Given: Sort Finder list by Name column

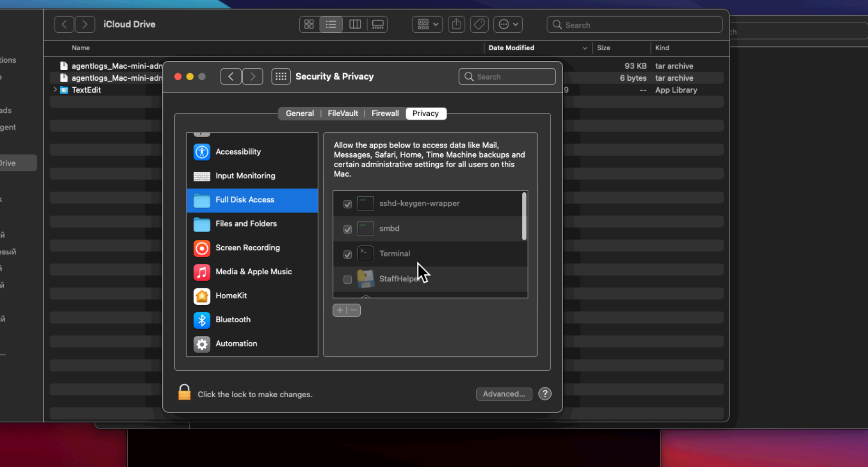Looking at the screenshot, I should pyautogui.click(x=81, y=48).
